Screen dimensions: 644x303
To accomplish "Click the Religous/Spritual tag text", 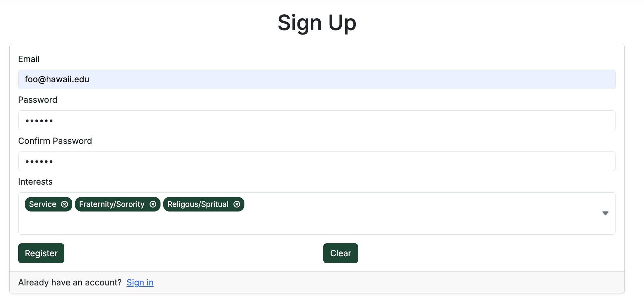I will 198,204.
